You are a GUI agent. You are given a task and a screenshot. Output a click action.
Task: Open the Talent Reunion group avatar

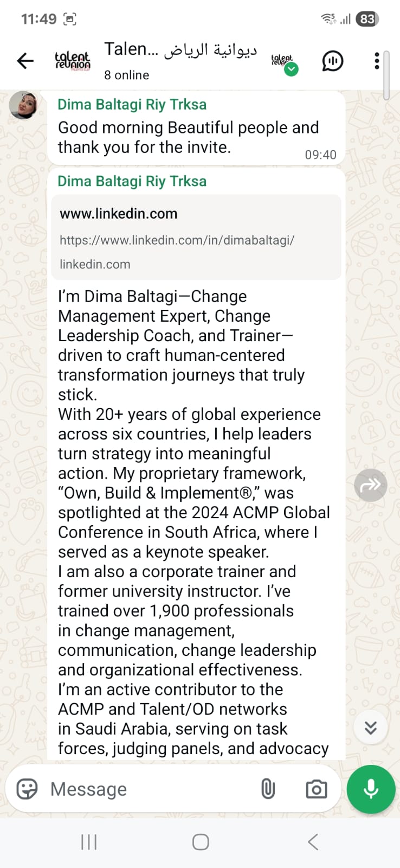point(73,61)
